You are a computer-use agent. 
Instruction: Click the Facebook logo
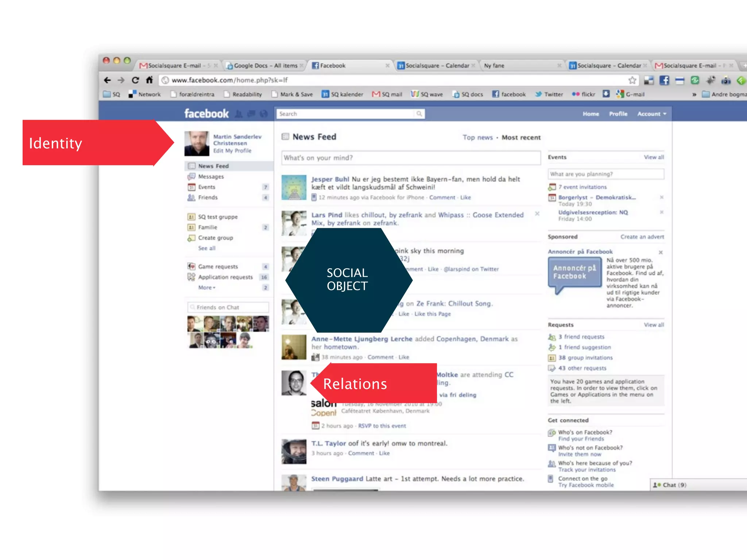coord(206,114)
